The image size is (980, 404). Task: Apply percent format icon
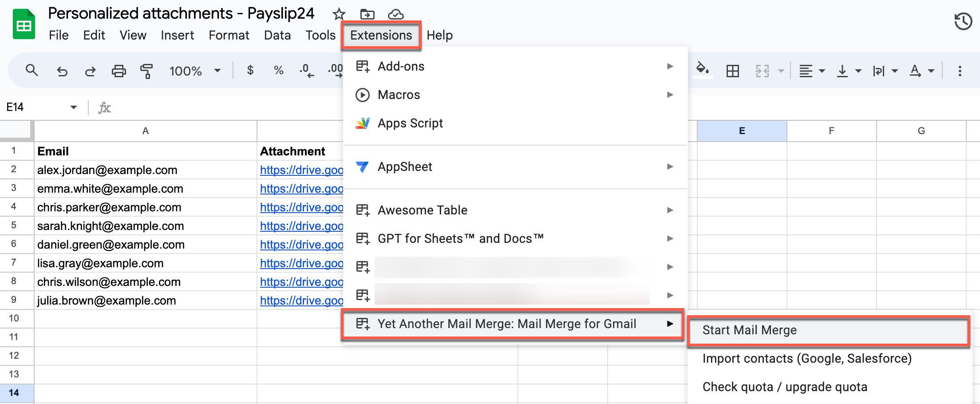tap(278, 70)
